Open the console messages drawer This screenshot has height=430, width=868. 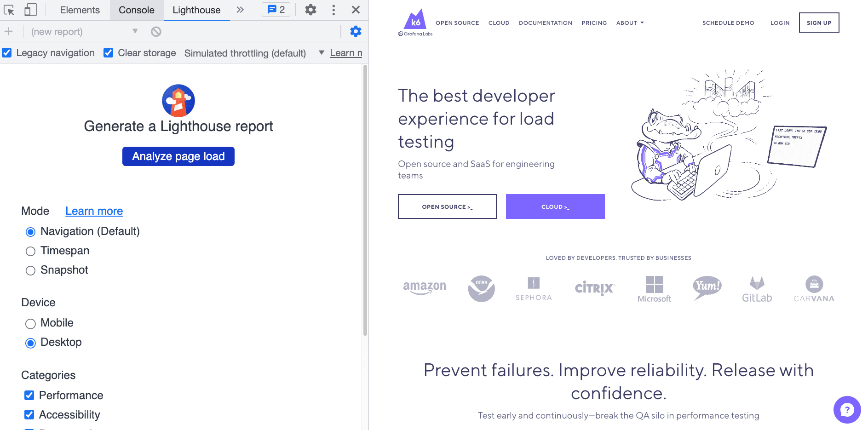(x=276, y=9)
